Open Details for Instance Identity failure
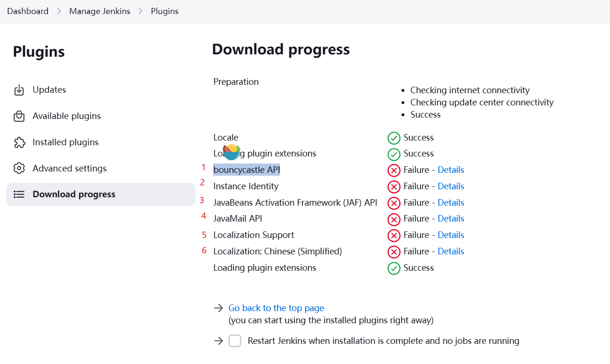 click(451, 186)
